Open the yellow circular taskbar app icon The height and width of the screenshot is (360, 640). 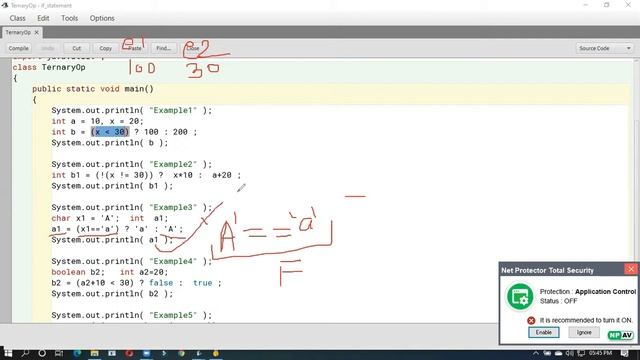[x=216, y=353]
